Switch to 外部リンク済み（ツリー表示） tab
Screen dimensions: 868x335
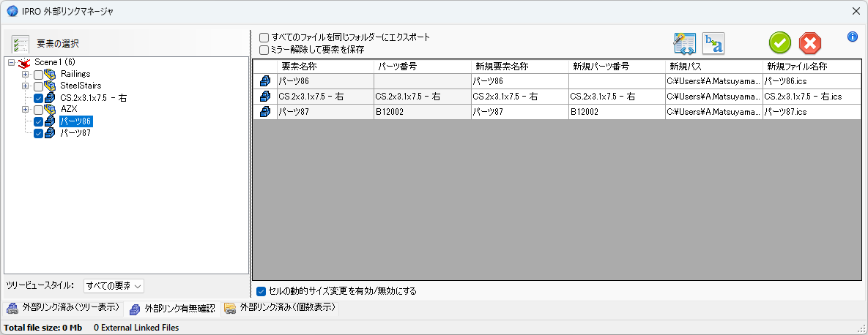click(x=62, y=307)
